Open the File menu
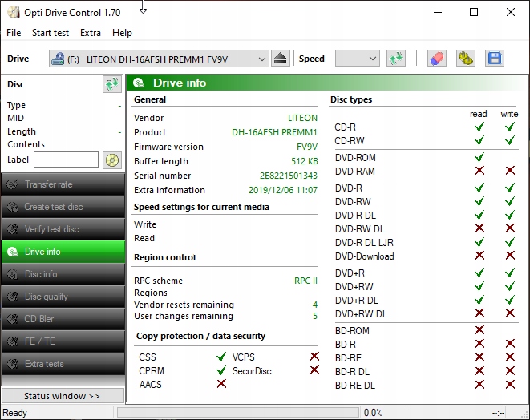The height and width of the screenshot is (420, 530). coord(14,33)
